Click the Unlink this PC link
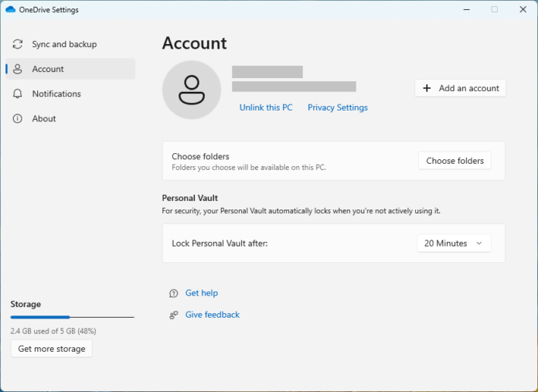 pyautogui.click(x=266, y=107)
